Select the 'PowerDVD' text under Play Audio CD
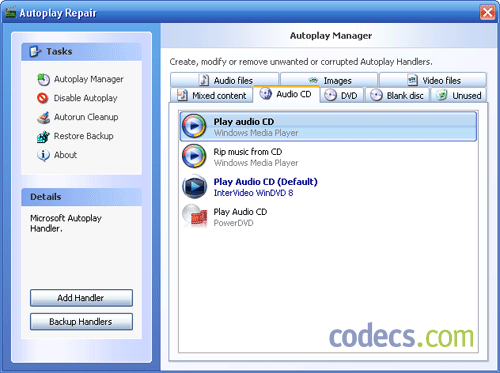The image size is (500, 373). point(233,223)
